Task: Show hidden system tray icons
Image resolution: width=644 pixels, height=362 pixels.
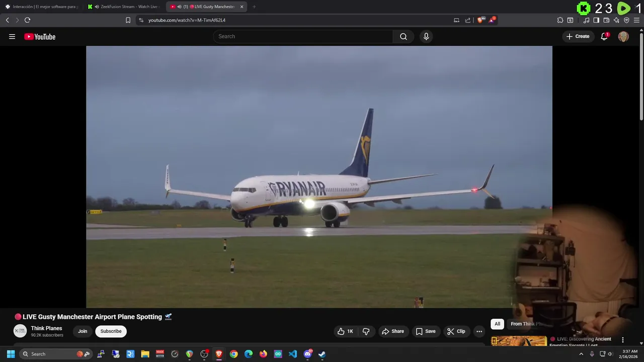Action: point(581,354)
